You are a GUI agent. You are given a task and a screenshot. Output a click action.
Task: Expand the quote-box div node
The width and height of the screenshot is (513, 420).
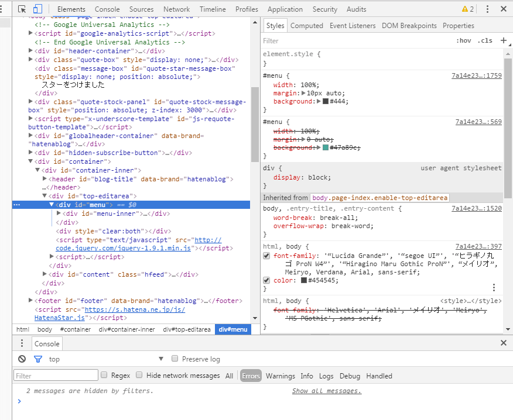click(x=30, y=60)
